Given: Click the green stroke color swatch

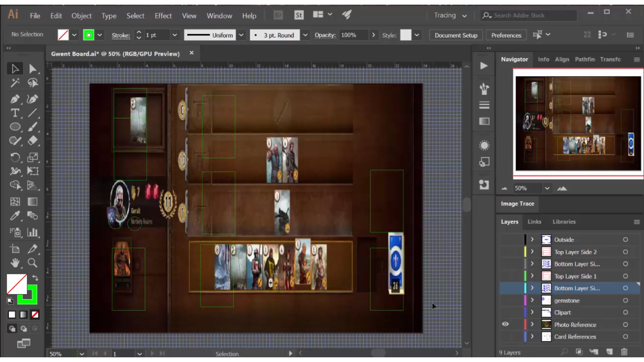Looking at the screenshot, I should 89,35.
